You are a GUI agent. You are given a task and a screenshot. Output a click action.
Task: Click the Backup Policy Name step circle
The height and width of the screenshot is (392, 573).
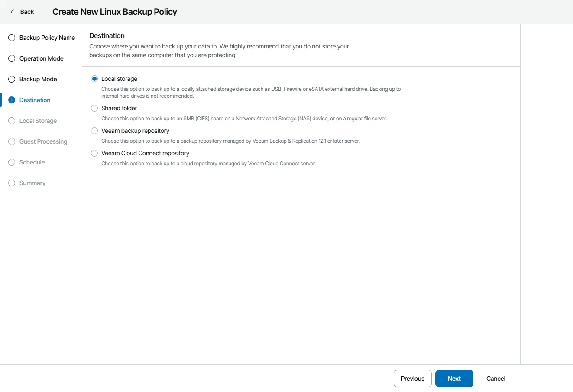[x=11, y=38]
